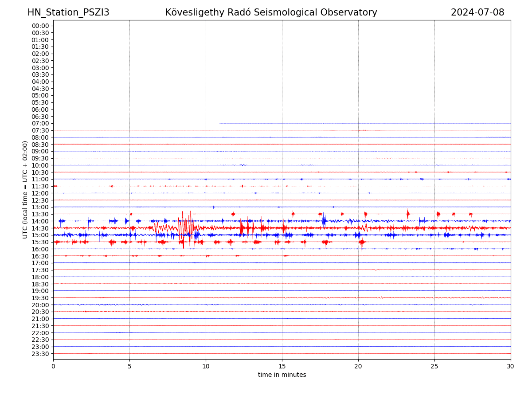Viewport: 532px width, 399px height.
Task: Click the 14:30 row time label
Action: tap(40, 228)
